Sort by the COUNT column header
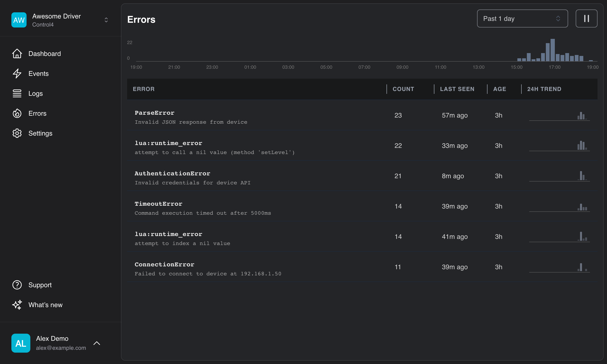The image size is (607, 364). (403, 89)
